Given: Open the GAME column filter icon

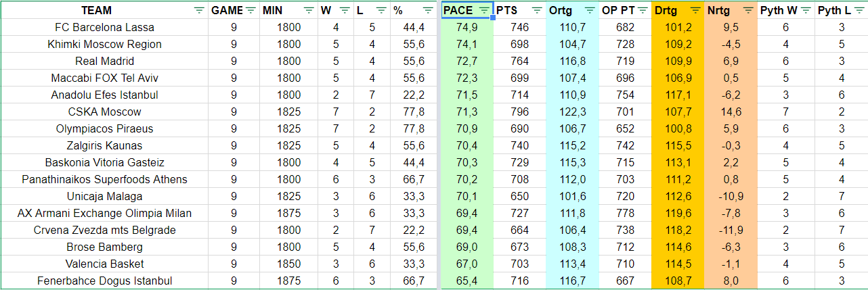Looking at the screenshot, I should point(251,10).
